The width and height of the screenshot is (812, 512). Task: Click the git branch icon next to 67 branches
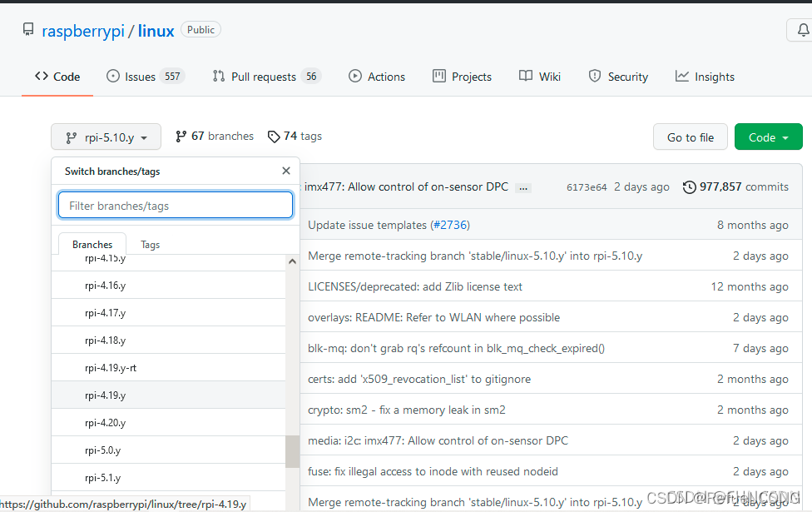[181, 137]
